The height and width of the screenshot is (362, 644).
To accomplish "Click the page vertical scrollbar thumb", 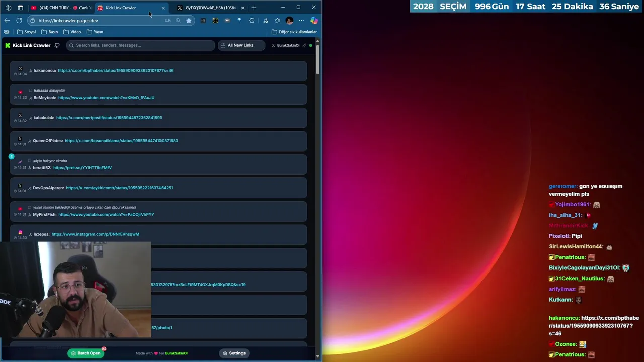I will pos(317,59).
